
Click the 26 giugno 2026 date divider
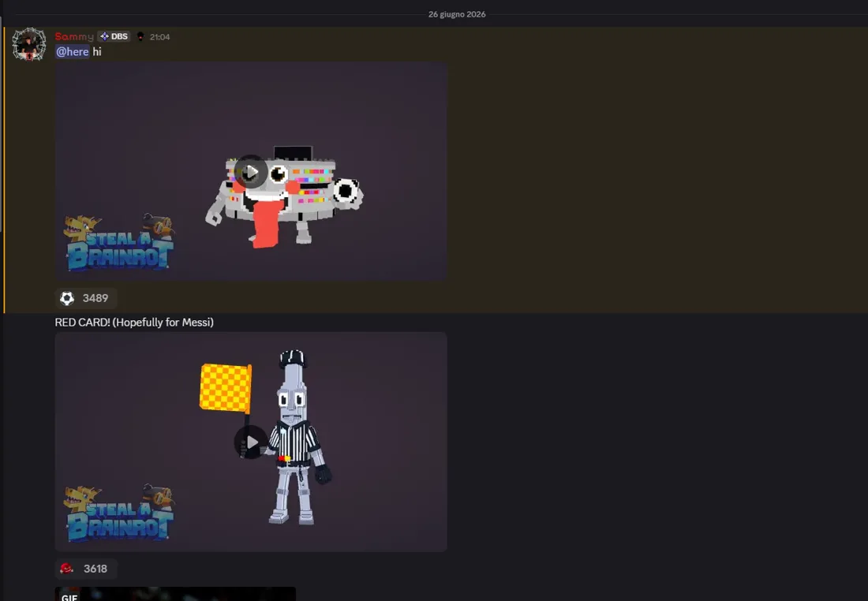point(457,14)
